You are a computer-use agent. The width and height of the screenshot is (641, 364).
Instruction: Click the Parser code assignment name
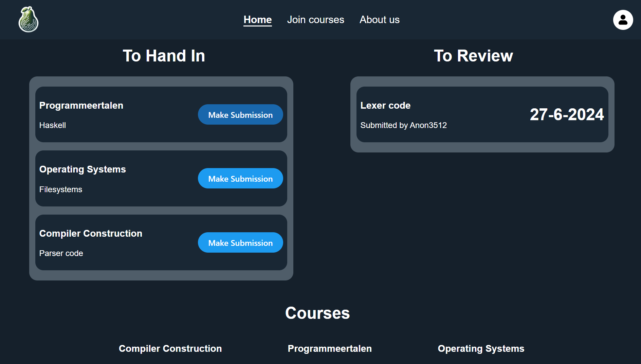point(61,253)
